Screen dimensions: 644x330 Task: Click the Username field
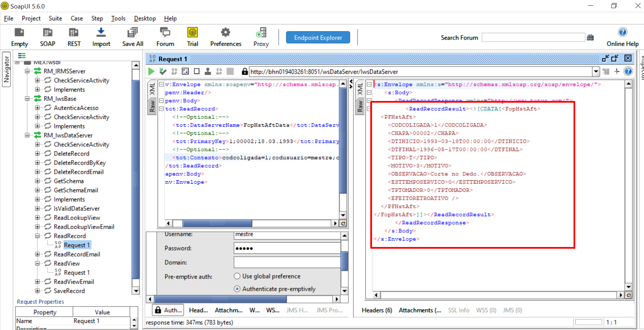pyautogui.click(x=287, y=234)
